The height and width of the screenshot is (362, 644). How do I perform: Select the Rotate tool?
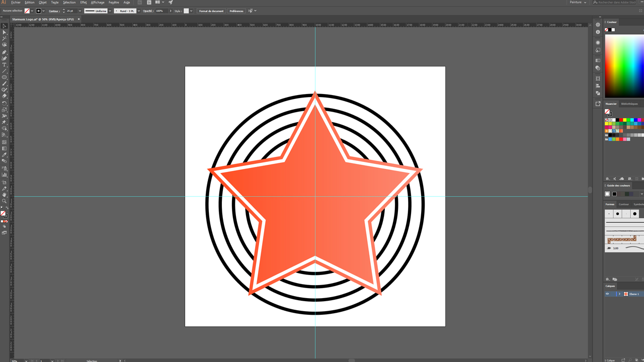5,104
